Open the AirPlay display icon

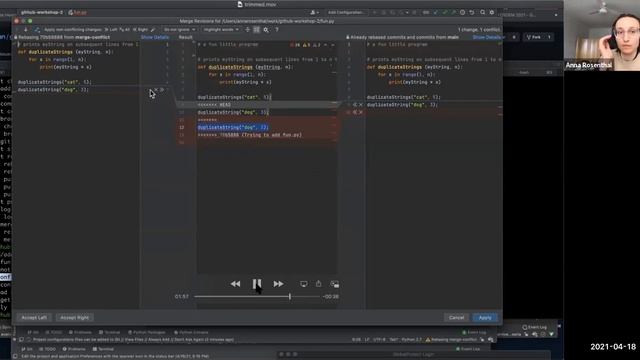304,284
